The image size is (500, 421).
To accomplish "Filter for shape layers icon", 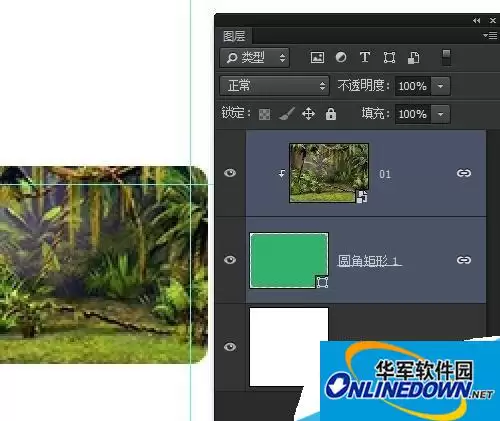I will (x=389, y=57).
